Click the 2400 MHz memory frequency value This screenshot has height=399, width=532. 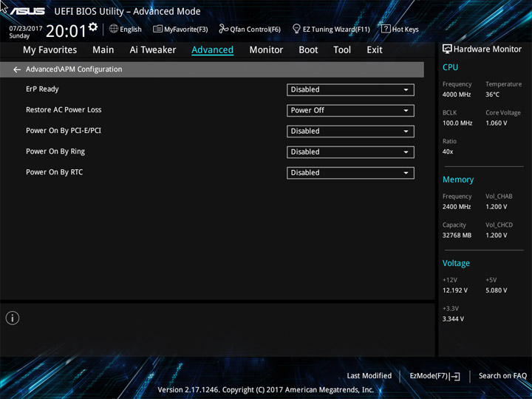tap(457, 207)
